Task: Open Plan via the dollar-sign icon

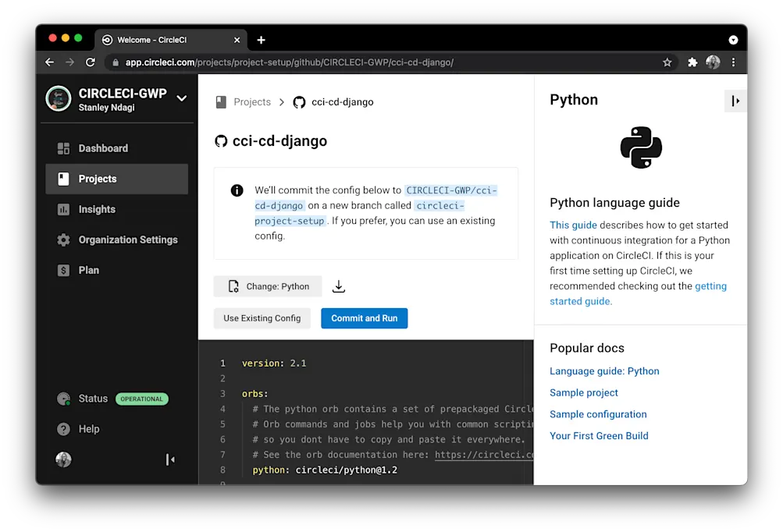Action: [x=64, y=270]
